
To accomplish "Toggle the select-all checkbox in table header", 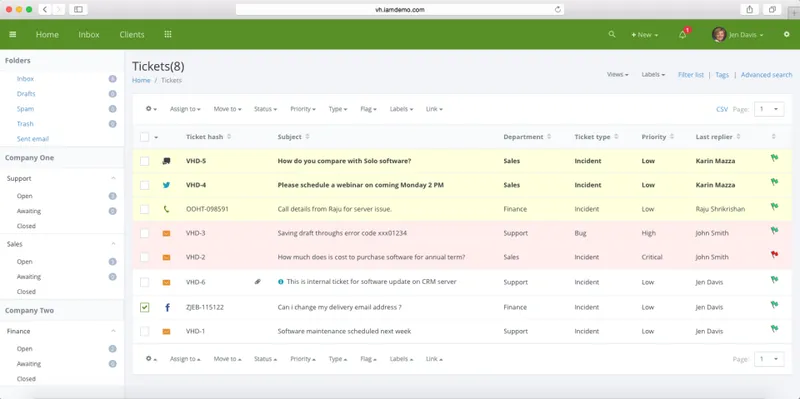I will pyautogui.click(x=144, y=137).
